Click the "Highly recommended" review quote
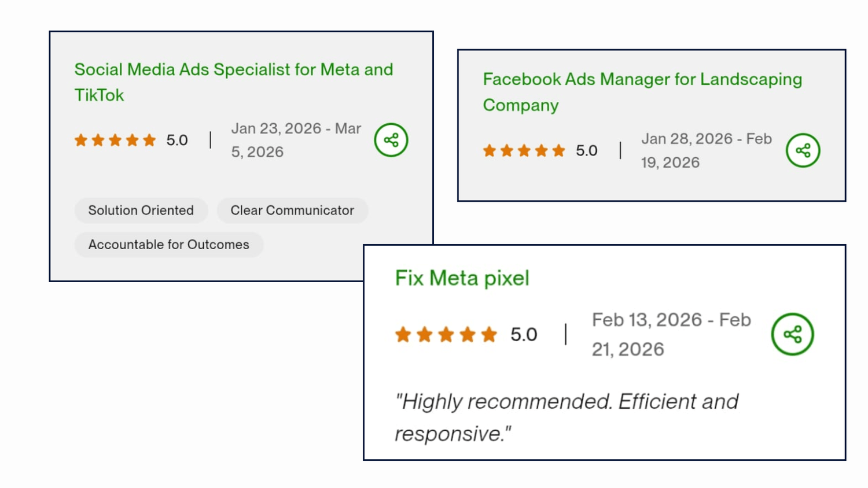 click(566, 417)
